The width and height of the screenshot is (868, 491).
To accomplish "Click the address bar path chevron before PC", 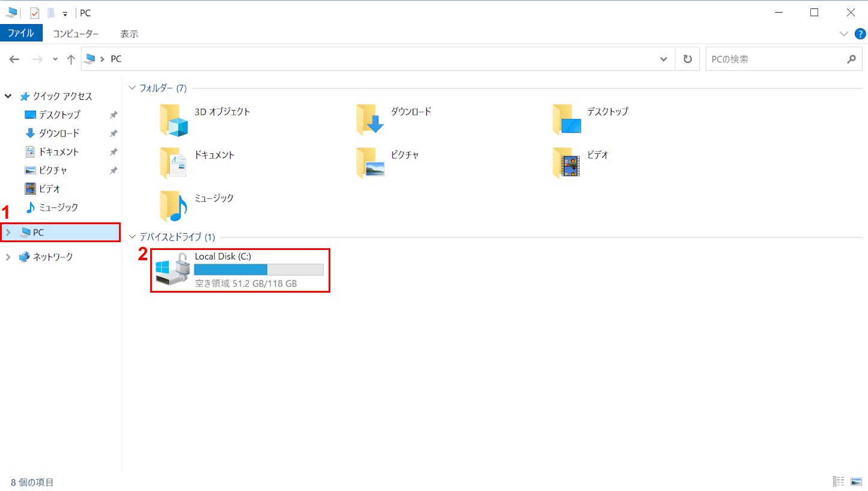I will pyautogui.click(x=103, y=59).
